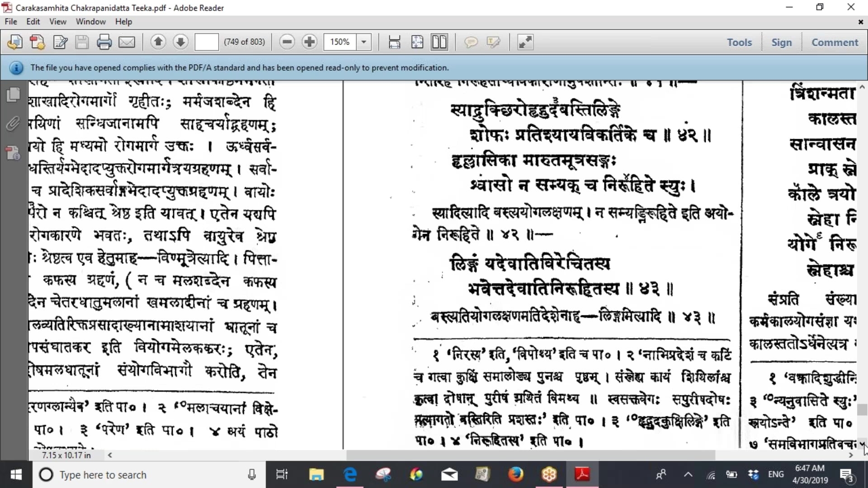Click the zoom in plus button
The height and width of the screenshot is (488, 868).
310,42
